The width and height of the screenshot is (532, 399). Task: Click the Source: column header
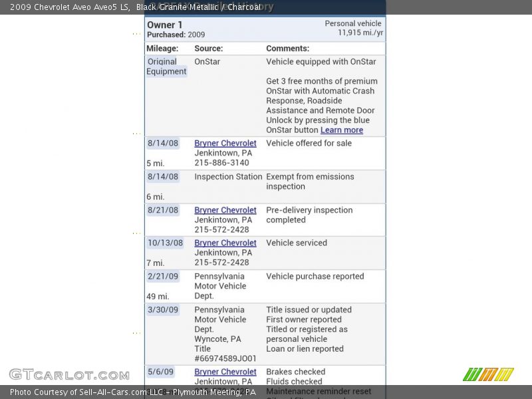[209, 49]
